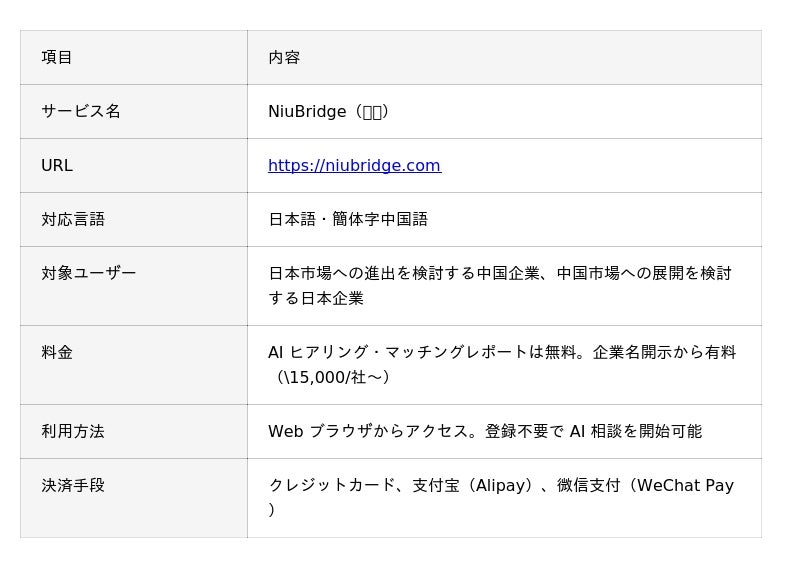This screenshot has height=568, width=800.
Task: Click the 決済手段 label cell
Action: (73, 486)
